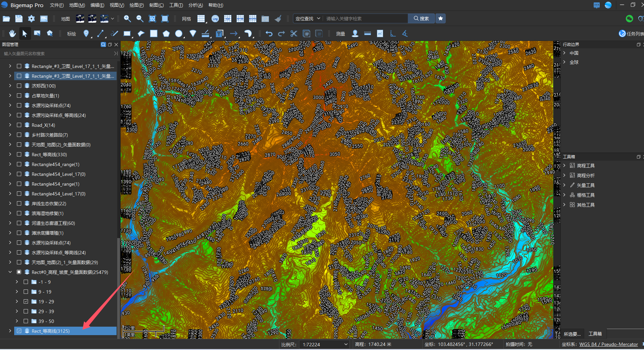Click the undo arrow
Viewport: 644px width, 350px height.
(269, 33)
